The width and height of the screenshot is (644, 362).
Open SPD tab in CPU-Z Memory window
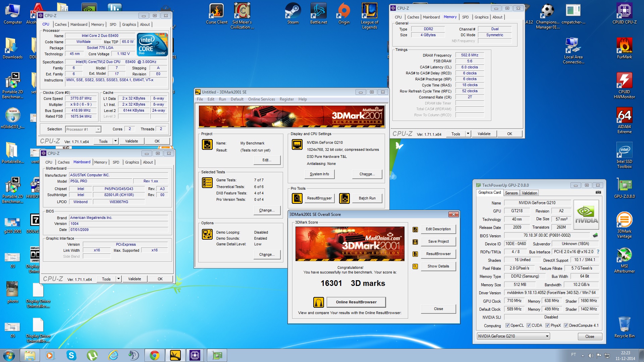click(465, 17)
